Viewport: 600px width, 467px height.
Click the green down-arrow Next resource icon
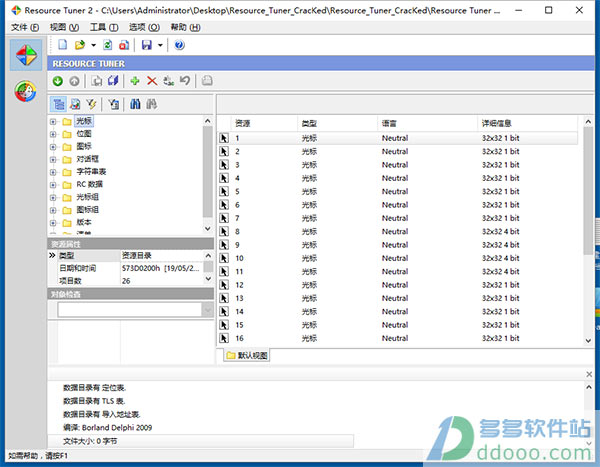click(58, 81)
